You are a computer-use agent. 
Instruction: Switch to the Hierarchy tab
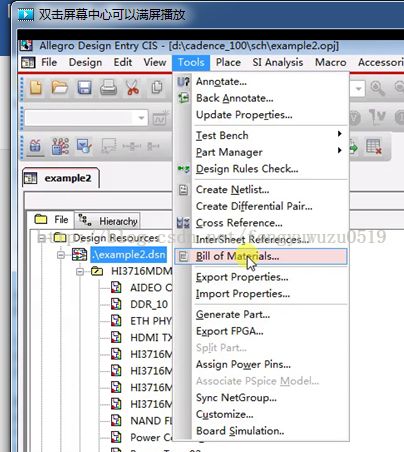click(107, 221)
